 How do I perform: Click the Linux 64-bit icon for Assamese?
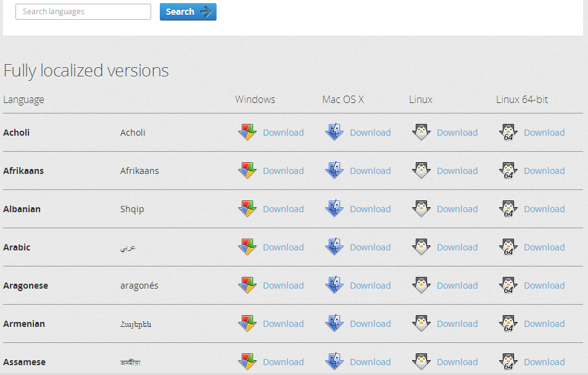click(508, 361)
